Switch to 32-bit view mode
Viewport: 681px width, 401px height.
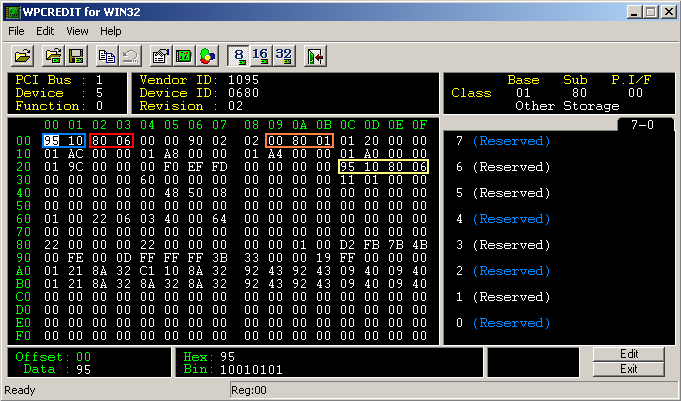pyautogui.click(x=284, y=56)
